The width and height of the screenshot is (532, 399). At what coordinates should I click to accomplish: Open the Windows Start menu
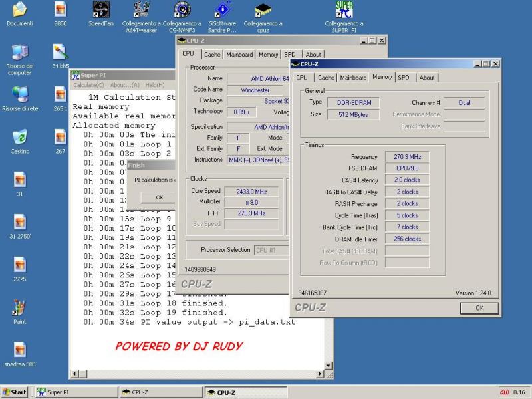pyautogui.click(x=14, y=392)
